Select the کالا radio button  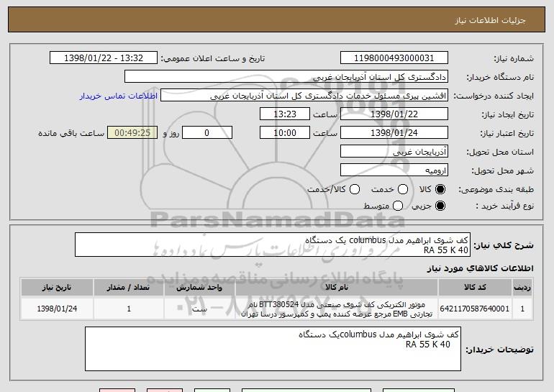440,189
